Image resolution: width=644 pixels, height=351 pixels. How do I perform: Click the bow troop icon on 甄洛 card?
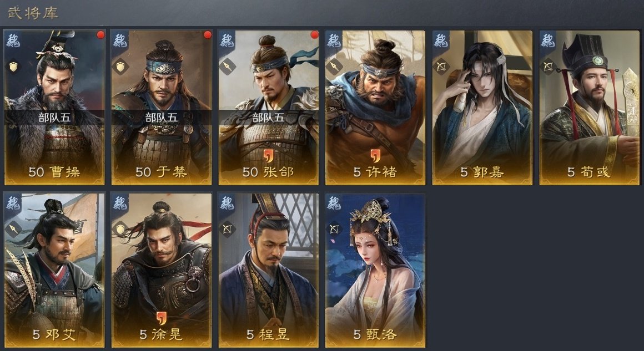tap(334, 229)
